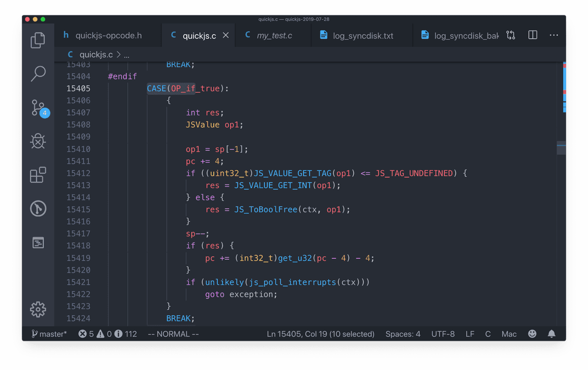The height and width of the screenshot is (370, 588).
Task: Expand the breadcrumb ellipsis after quickjs.c
Action: tap(127, 55)
